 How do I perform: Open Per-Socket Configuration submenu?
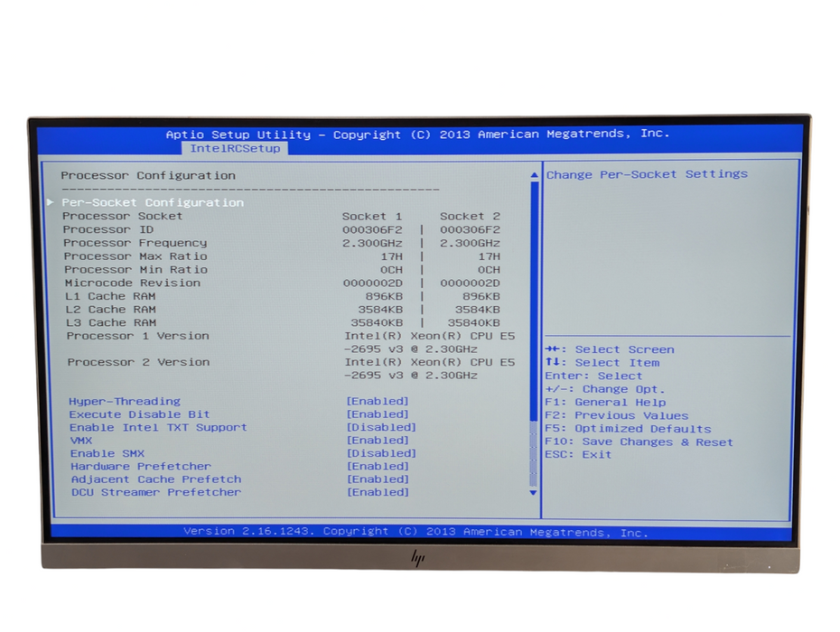(x=153, y=202)
